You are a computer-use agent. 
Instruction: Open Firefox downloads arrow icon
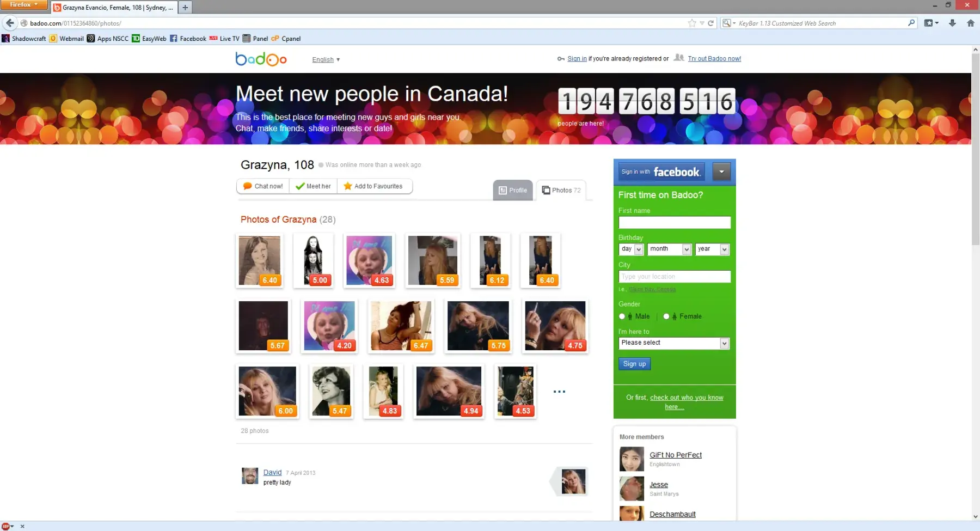952,23
